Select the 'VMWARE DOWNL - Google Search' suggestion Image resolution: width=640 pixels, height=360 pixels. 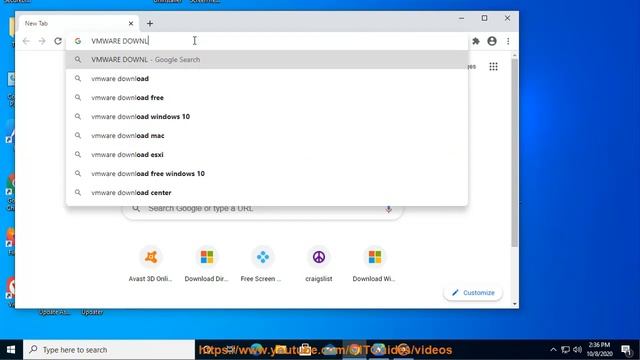[x=267, y=60]
